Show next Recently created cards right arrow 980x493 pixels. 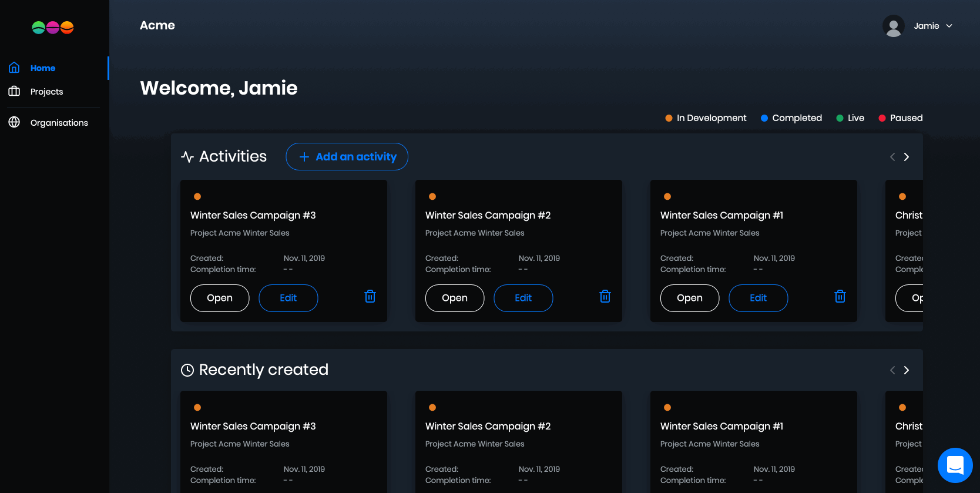(x=907, y=370)
